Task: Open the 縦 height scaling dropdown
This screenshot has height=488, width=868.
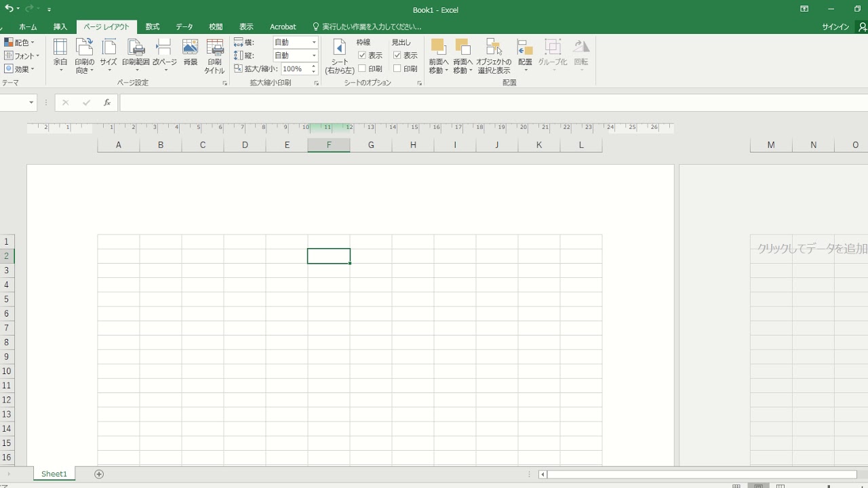Action: [314, 56]
